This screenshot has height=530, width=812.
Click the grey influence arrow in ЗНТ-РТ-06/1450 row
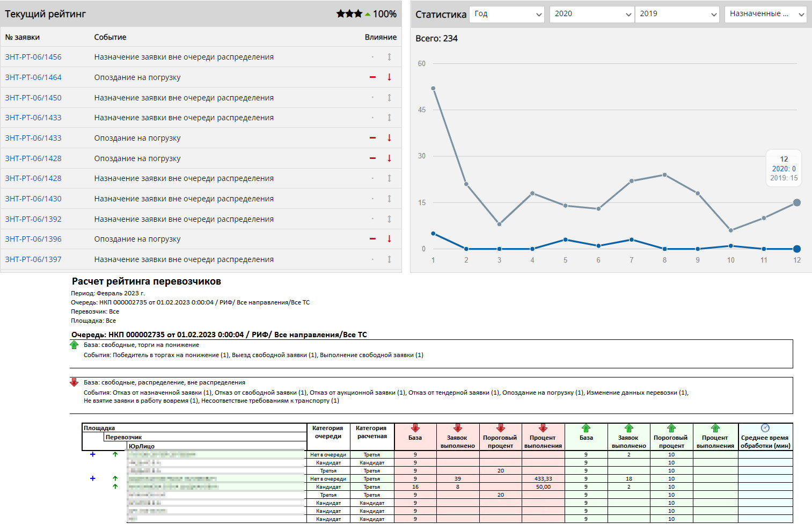[389, 98]
